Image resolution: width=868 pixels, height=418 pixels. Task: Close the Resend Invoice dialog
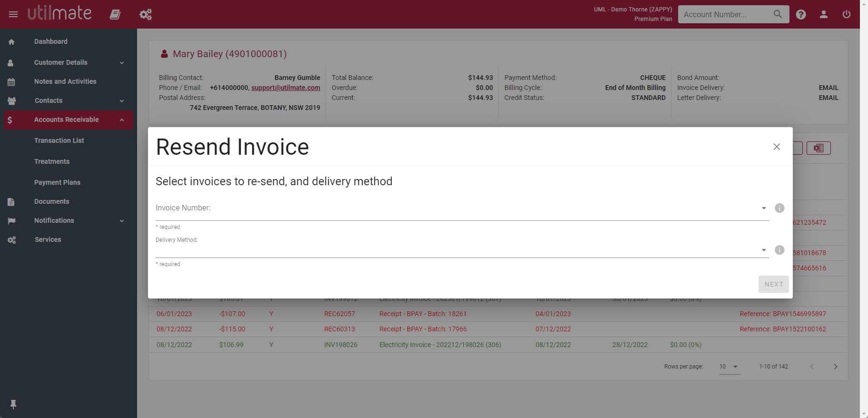point(777,147)
